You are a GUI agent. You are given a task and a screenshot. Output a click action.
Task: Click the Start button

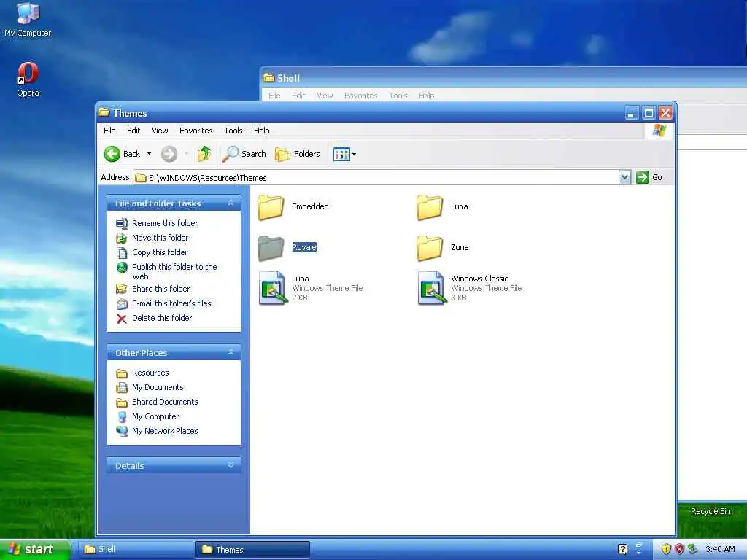(35, 549)
